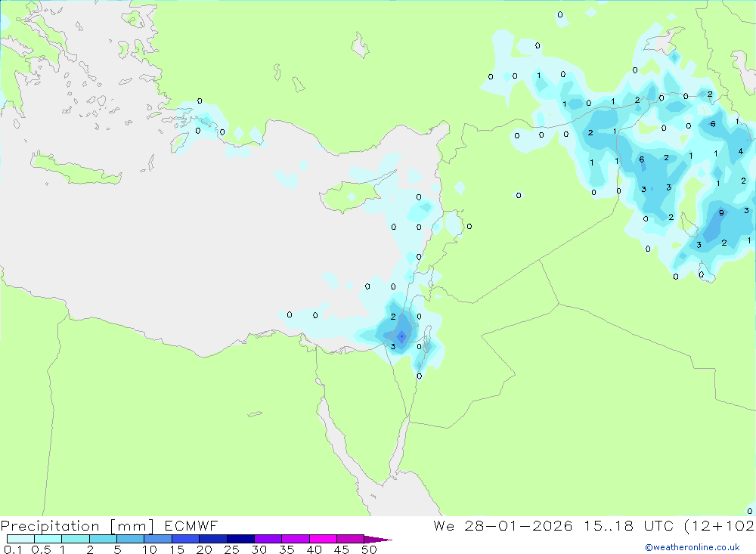Select the 30–35 mm purple legend swatch

[x=268, y=539]
